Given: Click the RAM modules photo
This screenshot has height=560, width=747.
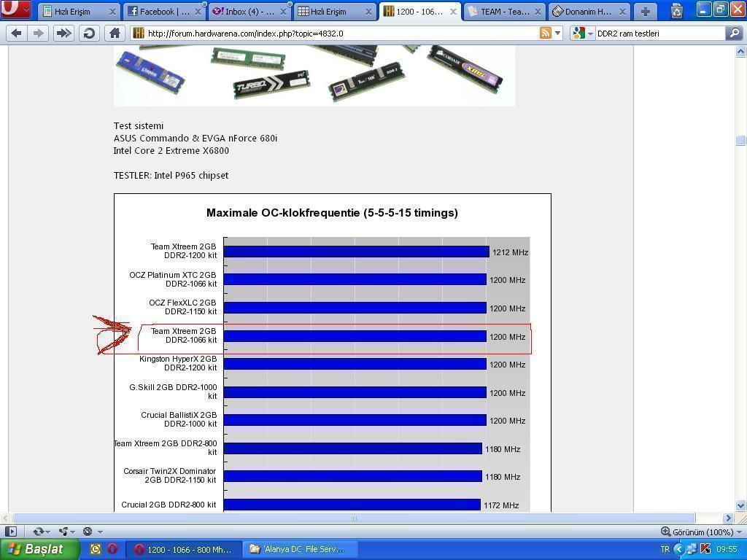Looking at the screenshot, I should pos(314,76).
